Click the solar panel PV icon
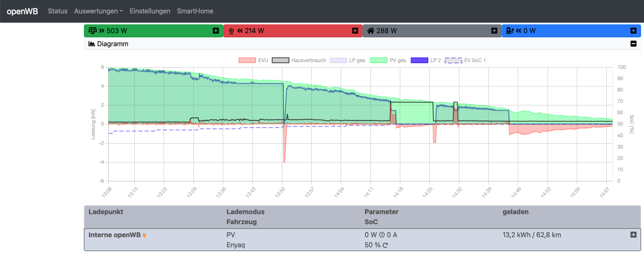 pyautogui.click(x=92, y=31)
